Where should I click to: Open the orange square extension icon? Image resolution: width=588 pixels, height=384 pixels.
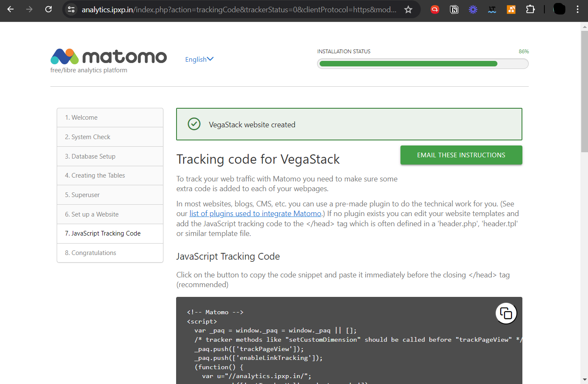pyautogui.click(x=511, y=9)
